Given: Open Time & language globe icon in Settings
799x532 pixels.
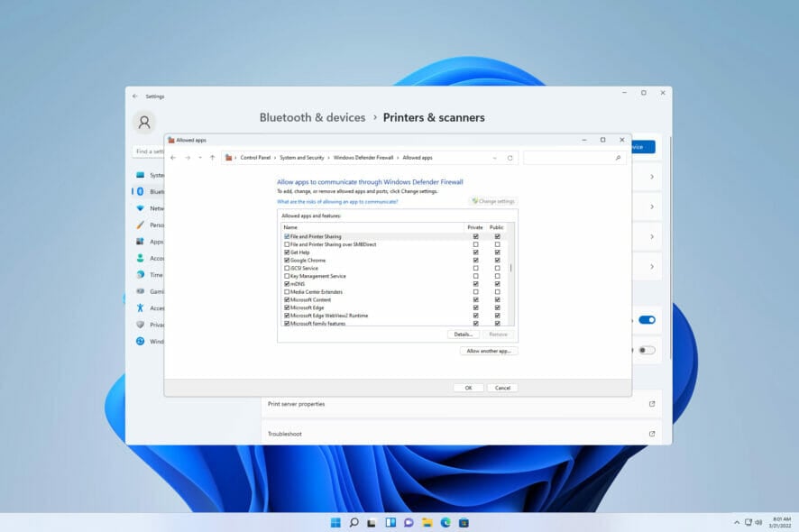Looking at the screenshot, I should click(x=140, y=275).
